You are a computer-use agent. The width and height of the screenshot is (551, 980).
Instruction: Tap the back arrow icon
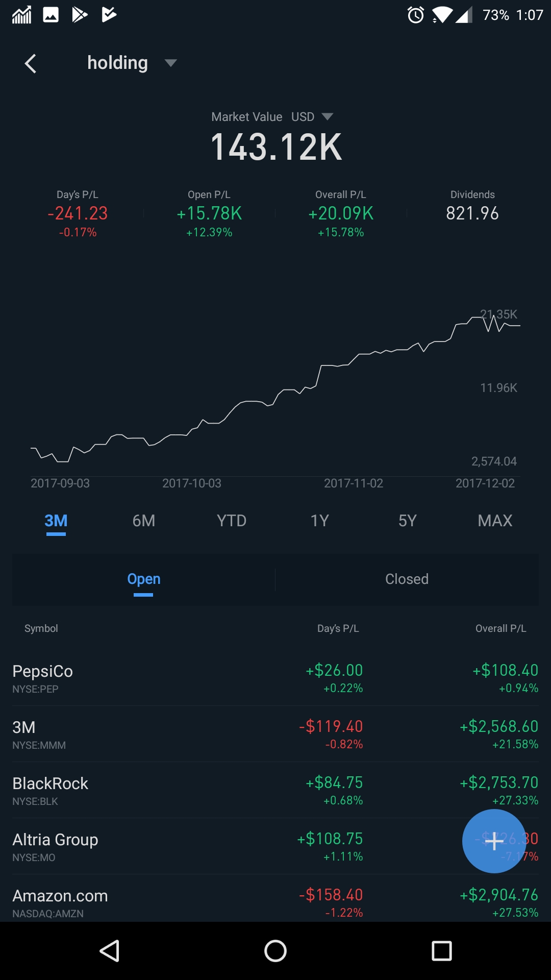pyautogui.click(x=31, y=64)
